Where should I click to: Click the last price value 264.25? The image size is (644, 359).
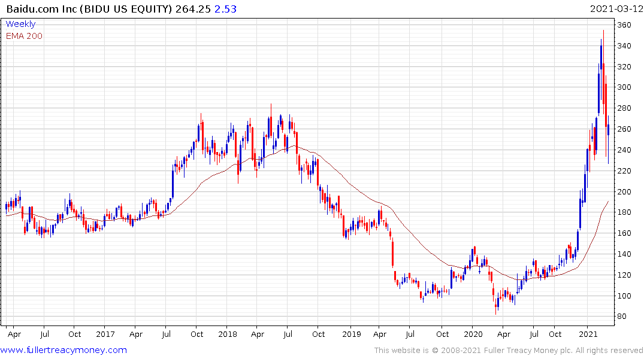[193, 9]
